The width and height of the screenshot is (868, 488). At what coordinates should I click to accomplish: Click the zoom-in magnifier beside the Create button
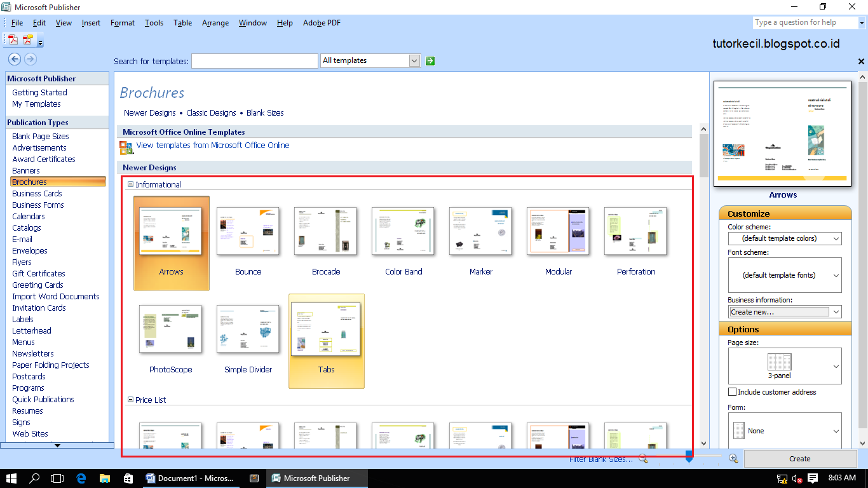pyautogui.click(x=734, y=458)
